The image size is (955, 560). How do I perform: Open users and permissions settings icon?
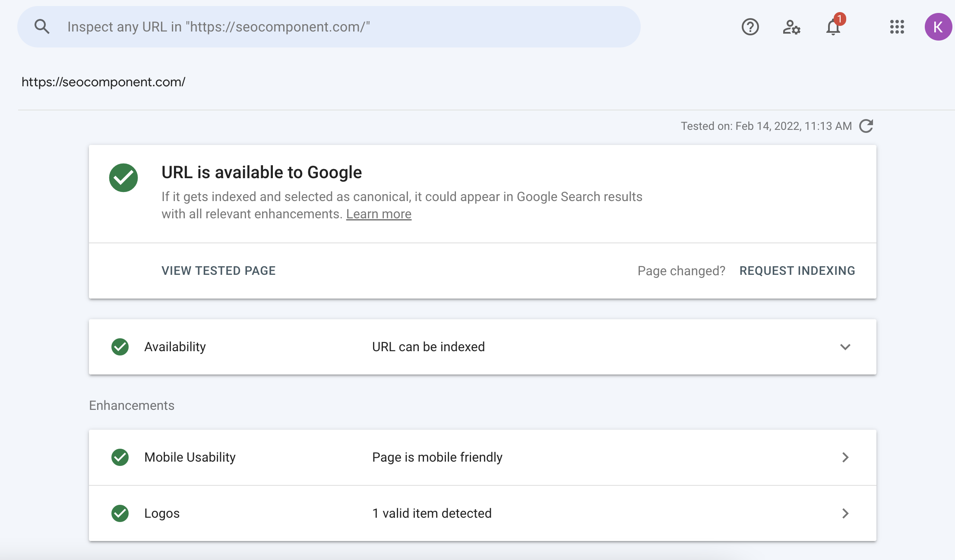[791, 27]
